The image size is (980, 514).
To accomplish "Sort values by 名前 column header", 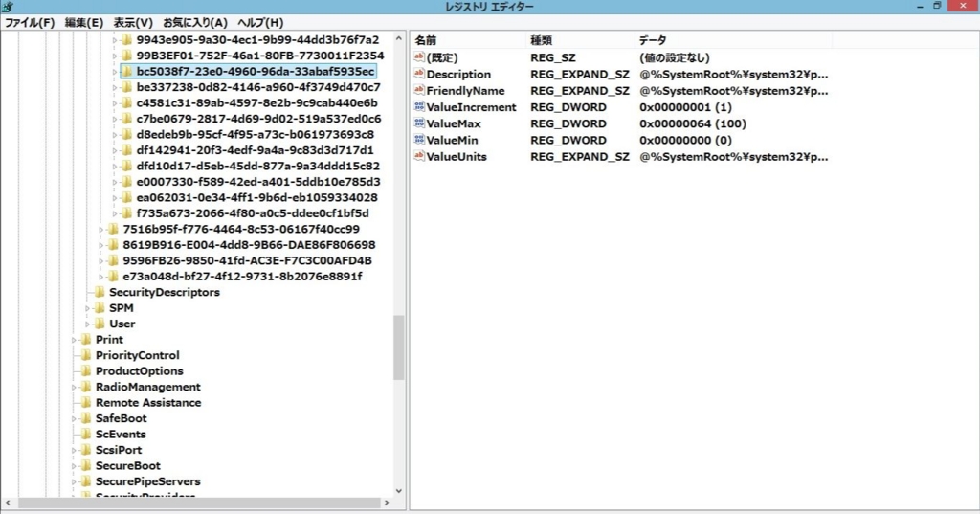I will [468, 40].
